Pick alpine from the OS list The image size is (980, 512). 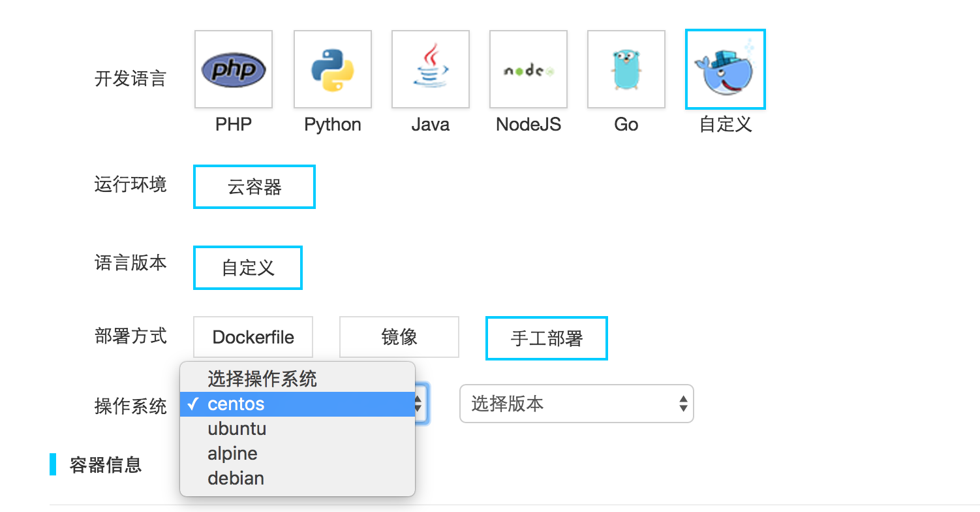click(x=298, y=453)
